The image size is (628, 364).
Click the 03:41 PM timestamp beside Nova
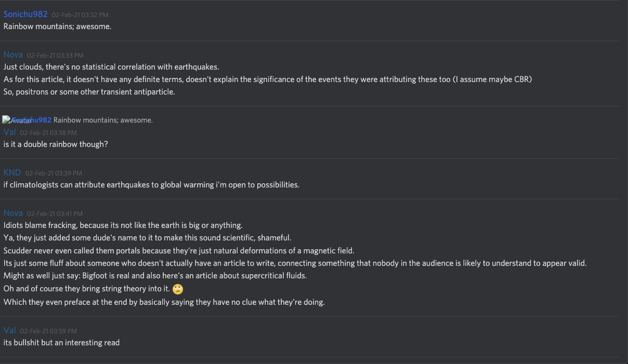tap(55, 213)
